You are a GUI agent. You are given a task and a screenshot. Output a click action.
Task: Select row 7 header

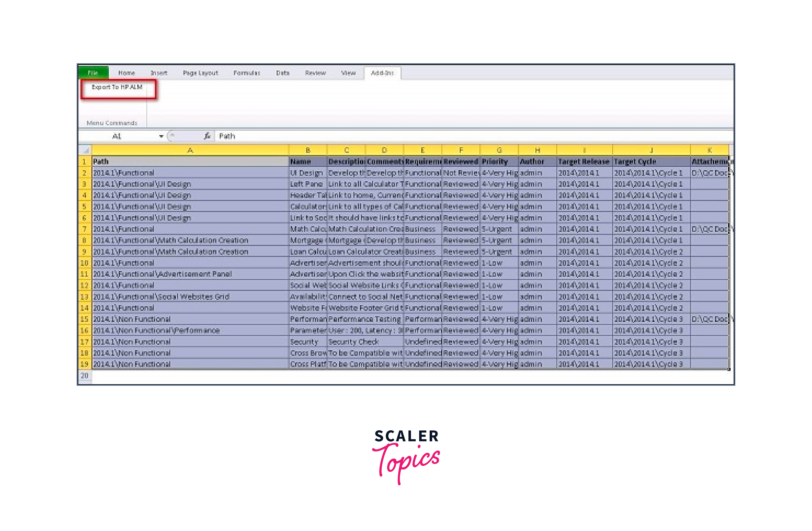click(x=85, y=229)
